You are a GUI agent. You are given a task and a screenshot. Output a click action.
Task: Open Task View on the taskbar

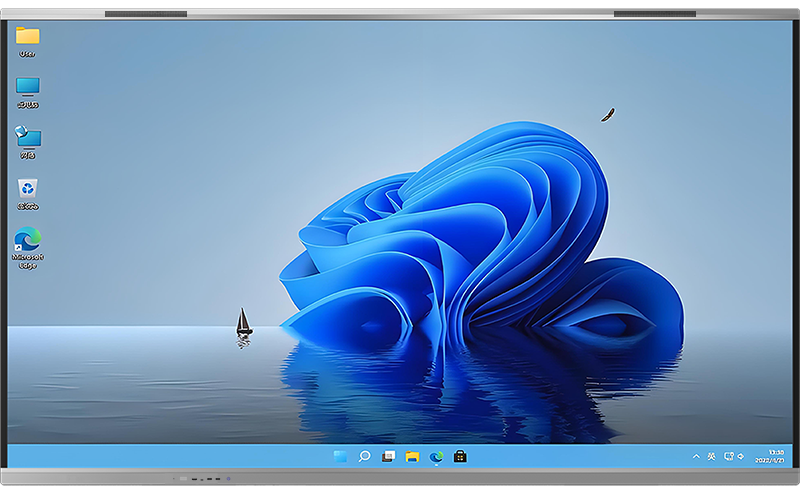(388, 456)
